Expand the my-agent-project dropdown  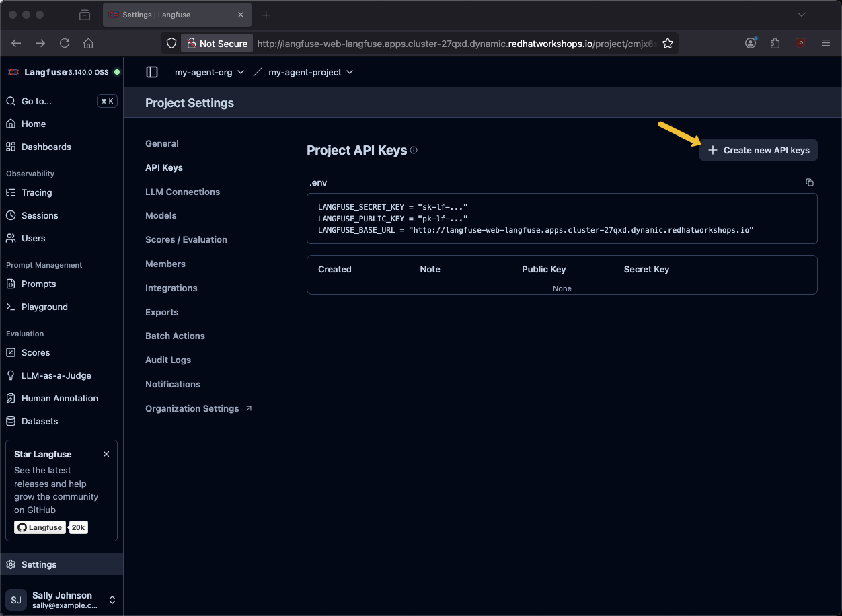[x=311, y=72]
